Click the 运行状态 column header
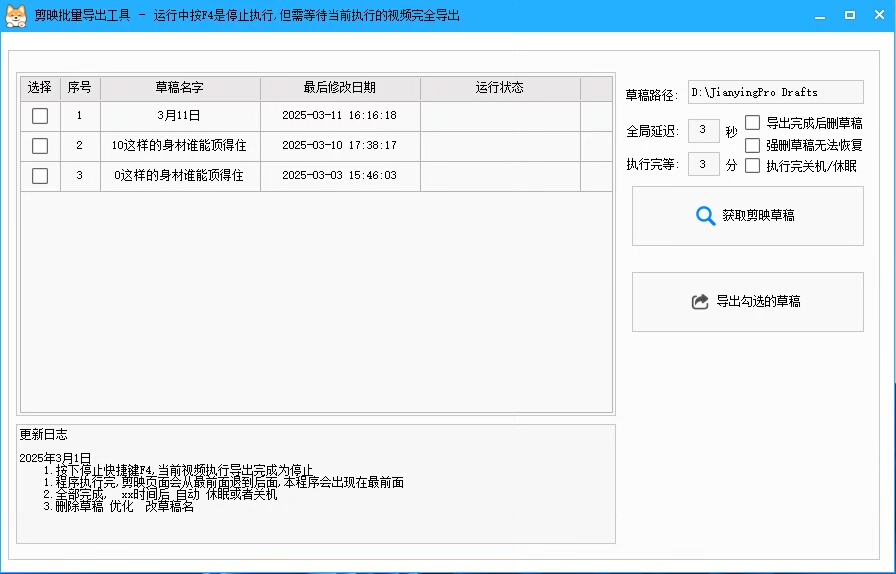This screenshot has width=896, height=574. 499,88
